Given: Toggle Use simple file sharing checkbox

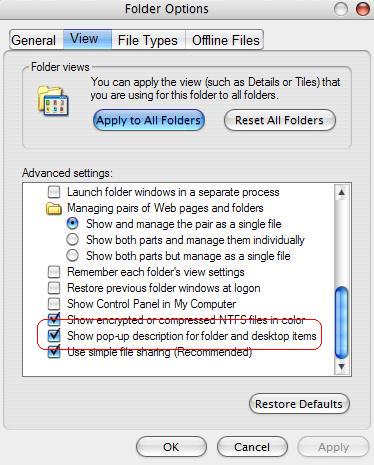Looking at the screenshot, I should point(54,352).
